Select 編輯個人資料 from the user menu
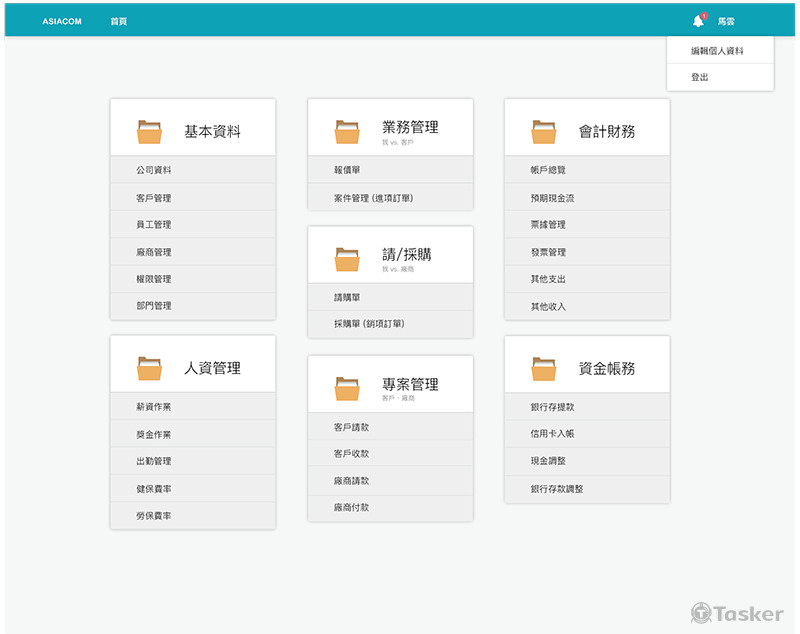Viewport: 800px width, 634px height. 717,51
